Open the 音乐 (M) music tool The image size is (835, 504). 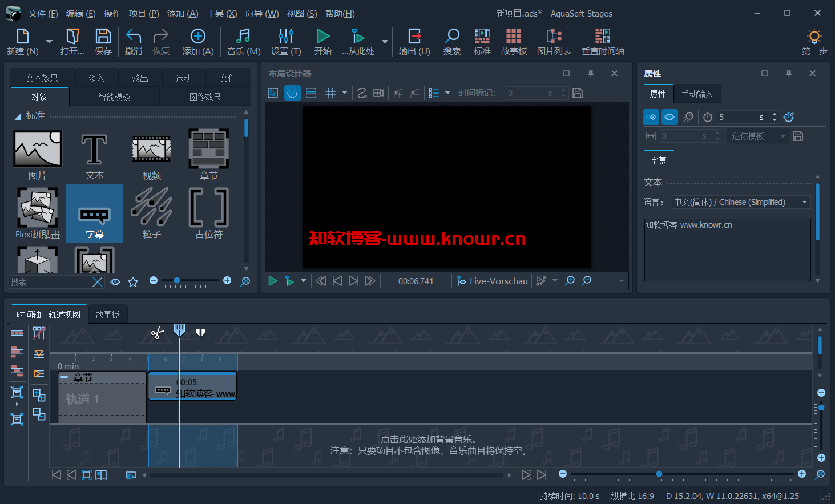244,42
